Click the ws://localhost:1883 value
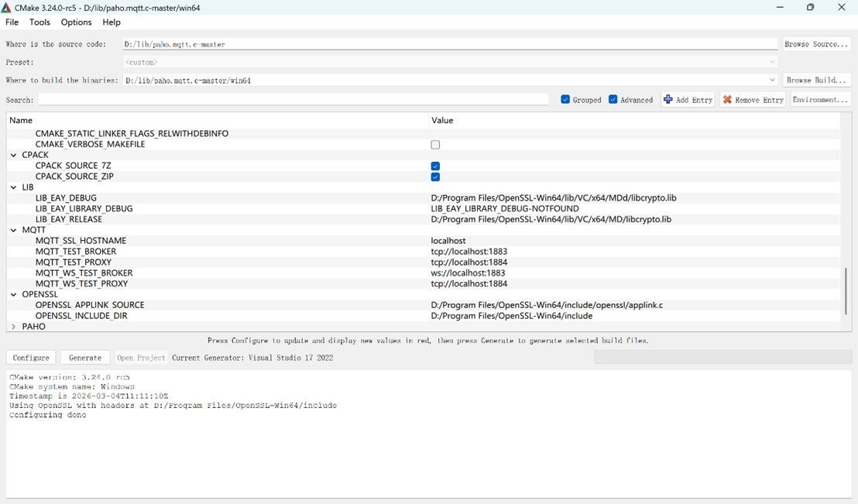 pos(468,273)
